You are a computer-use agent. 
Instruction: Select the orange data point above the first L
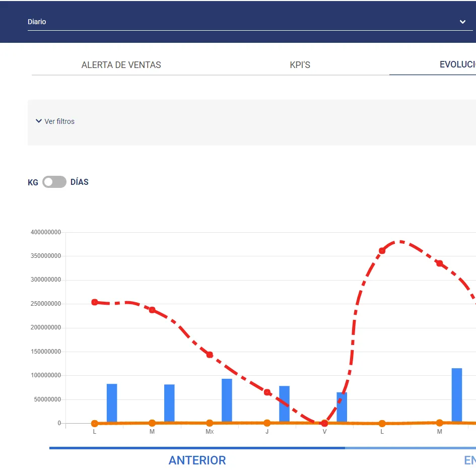[x=94, y=423]
